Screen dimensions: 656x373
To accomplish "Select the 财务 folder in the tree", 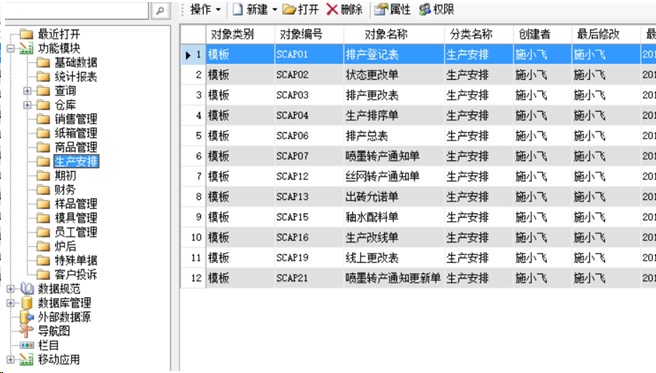I will pos(65,190).
